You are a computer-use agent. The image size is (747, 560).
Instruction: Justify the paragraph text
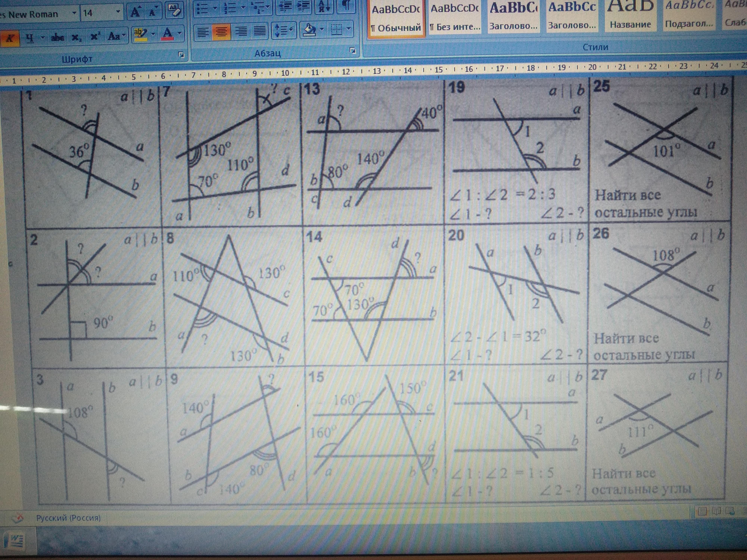click(x=259, y=31)
